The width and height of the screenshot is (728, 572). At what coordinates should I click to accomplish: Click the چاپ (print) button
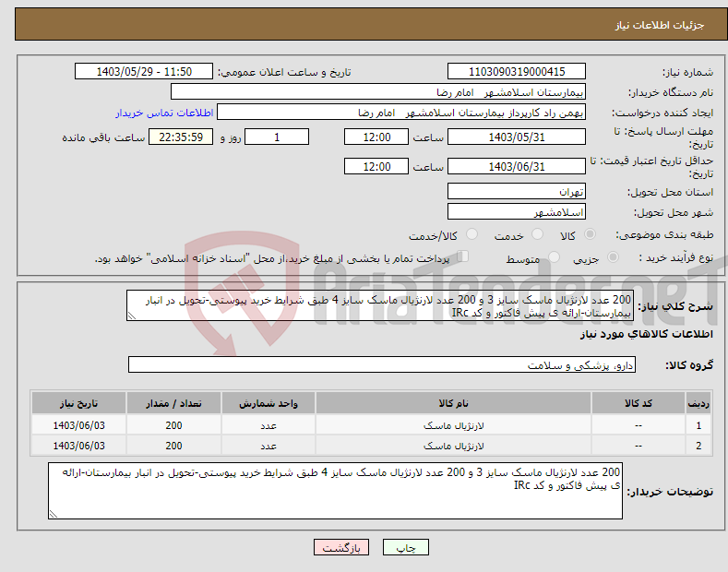pyautogui.click(x=405, y=547)
